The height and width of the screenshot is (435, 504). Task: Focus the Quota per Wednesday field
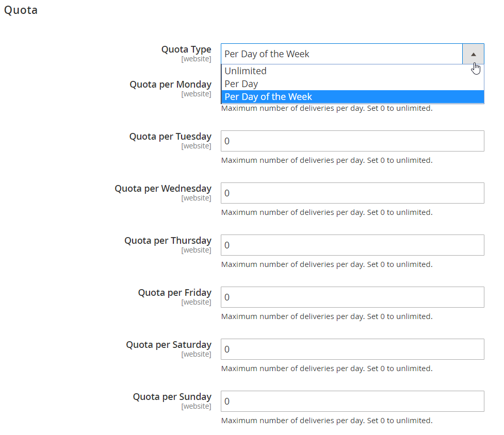pyautogui.click(x=352, y=193)
